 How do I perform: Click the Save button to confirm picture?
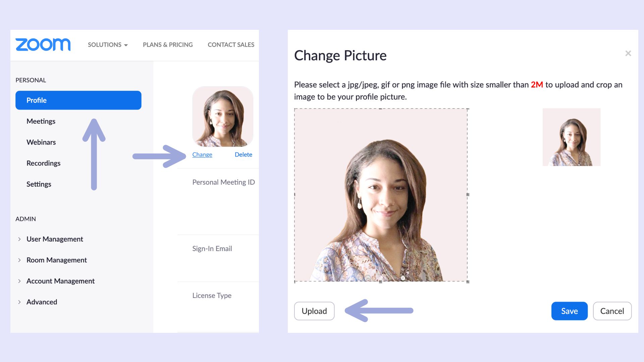pyautogui.click(x=569, y=311)
